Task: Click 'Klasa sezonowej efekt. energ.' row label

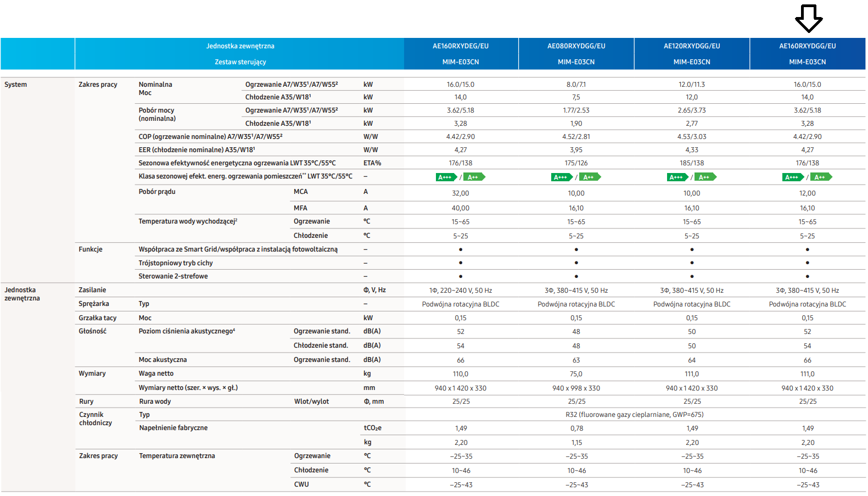Action: (245, 176)
